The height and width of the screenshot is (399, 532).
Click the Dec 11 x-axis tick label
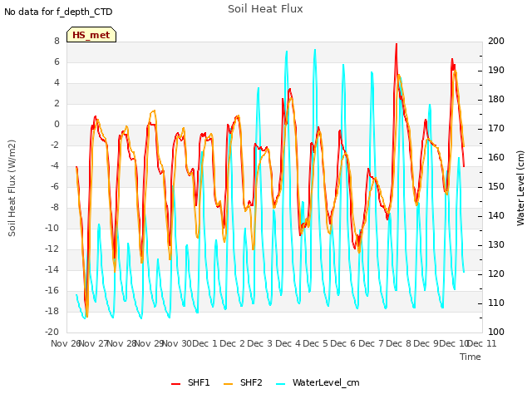[x=482, y=343]
